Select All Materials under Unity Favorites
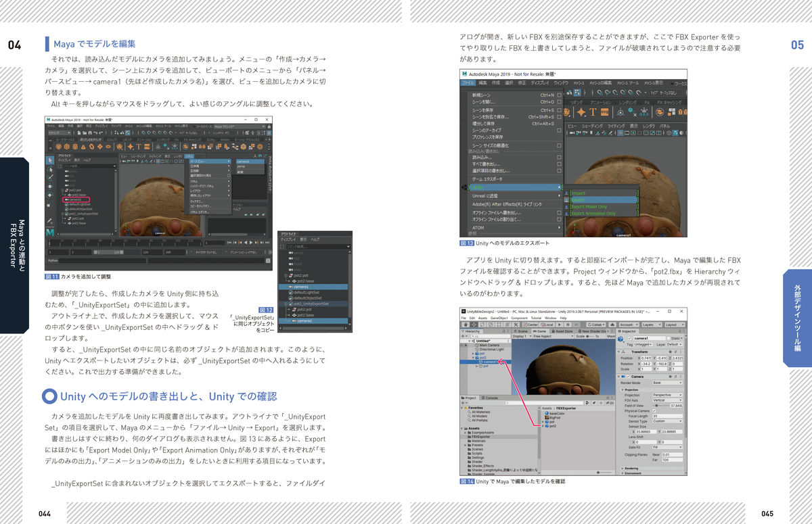This screenshot has width=812, height=524. [x=479, y=412]
